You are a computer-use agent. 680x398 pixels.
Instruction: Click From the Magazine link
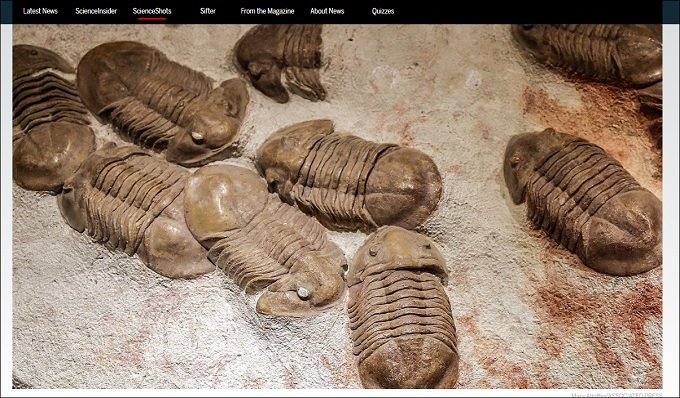coord(267,11)
